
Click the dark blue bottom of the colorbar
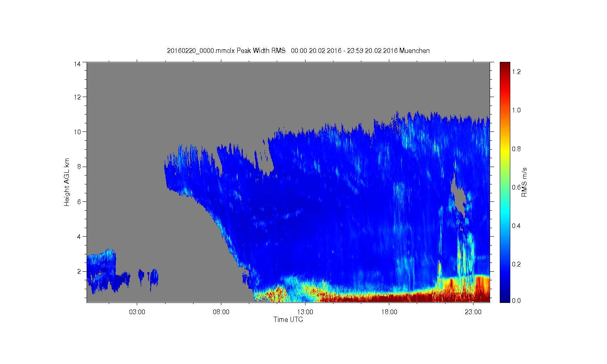click(x=505, y=297)
